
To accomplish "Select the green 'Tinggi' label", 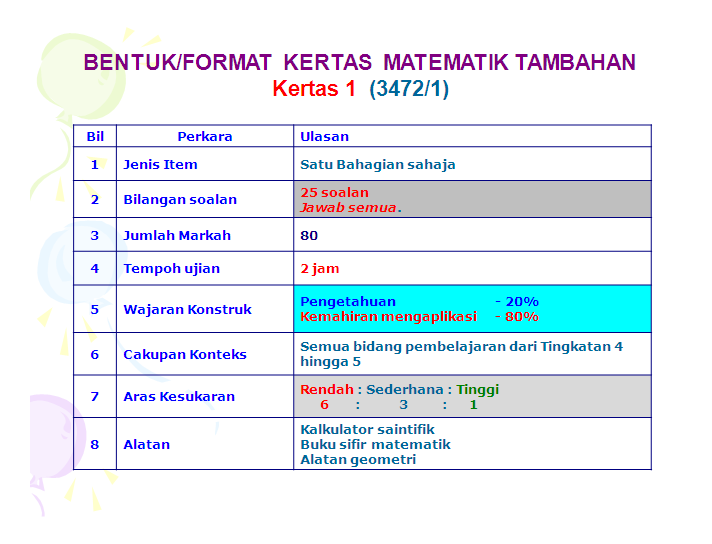I will coord(478,390).
